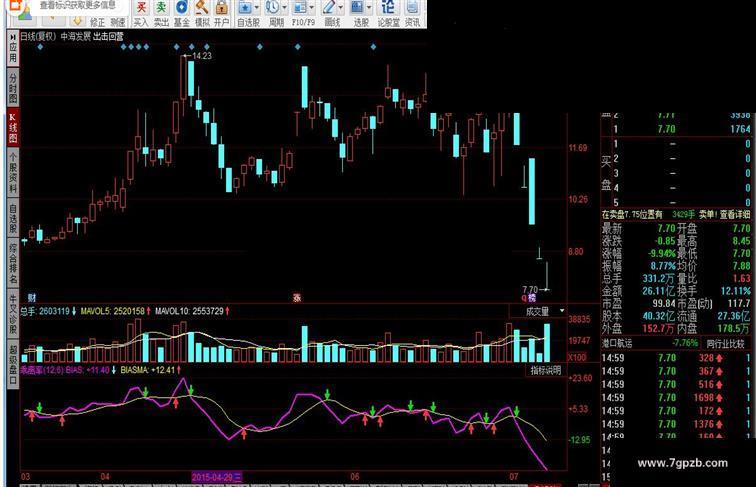Viewport: 756px width, 487px height.
Task: Click the trade row with volume 1376
Action: tap(676, 424)
